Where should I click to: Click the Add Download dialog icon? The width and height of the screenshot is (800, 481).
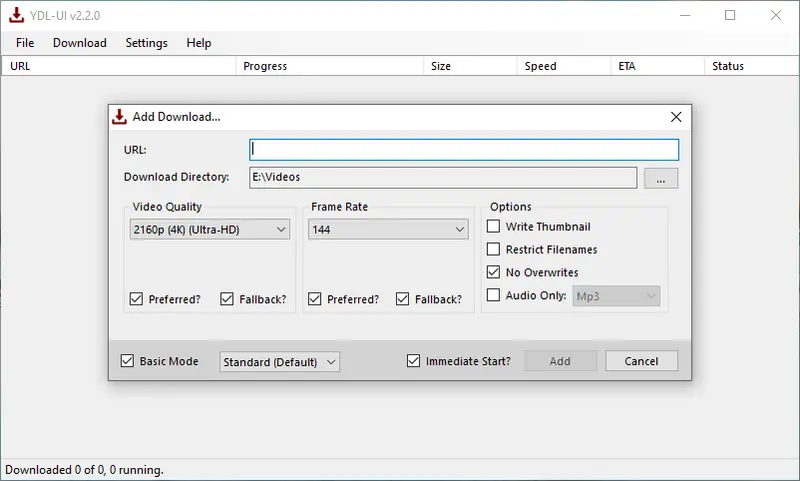pyautogui.click(x=120, y=116)
